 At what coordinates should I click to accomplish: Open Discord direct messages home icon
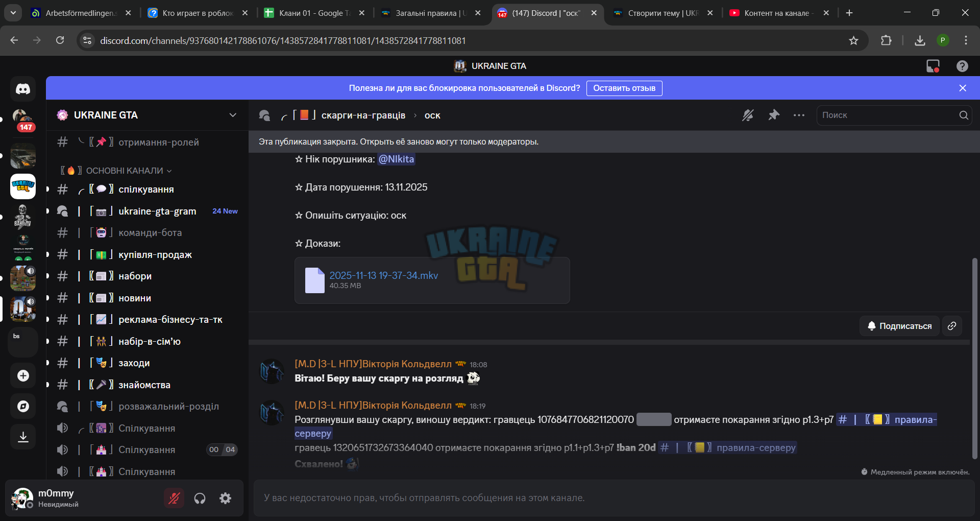23,89
